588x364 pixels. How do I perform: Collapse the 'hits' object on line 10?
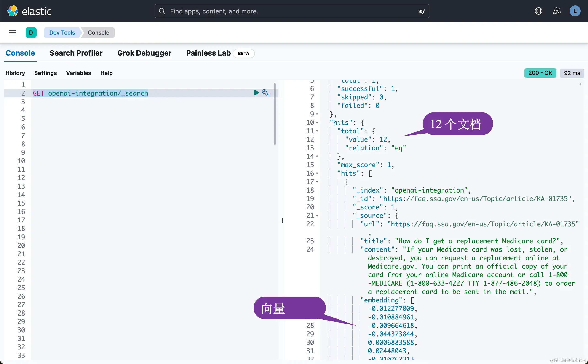[x=317, y=123]
